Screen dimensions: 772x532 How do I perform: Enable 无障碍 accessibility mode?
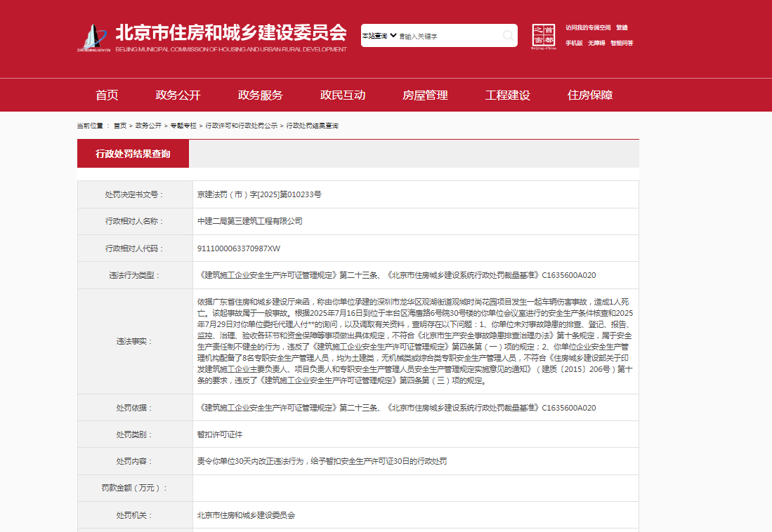[596, 44]
